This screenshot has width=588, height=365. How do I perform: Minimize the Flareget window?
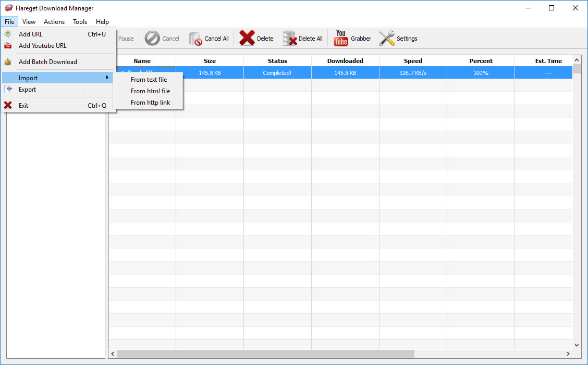(528, 8)
